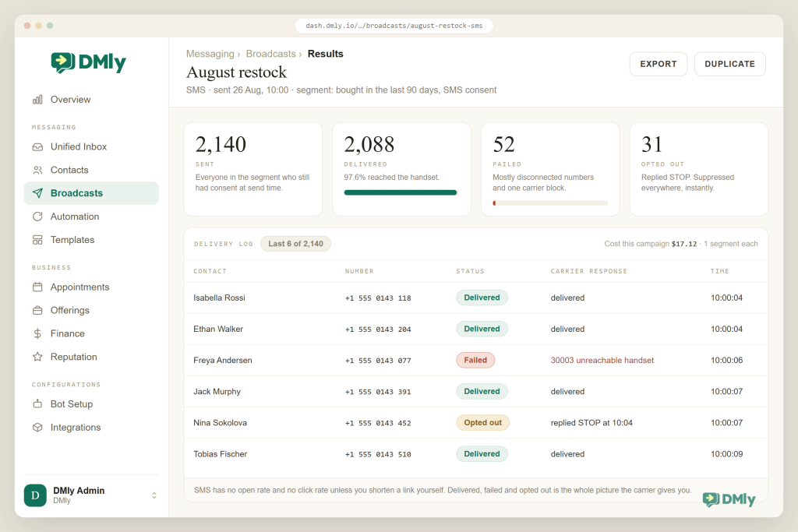The image size is (798, 532).
Task: Click the Offerings briefcase icon
Action: 37,310
